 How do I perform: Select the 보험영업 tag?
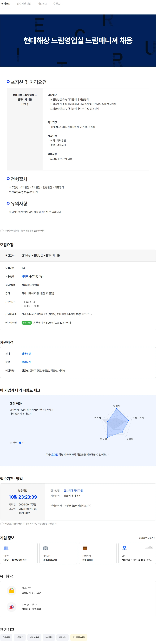[x=49, y=637]
